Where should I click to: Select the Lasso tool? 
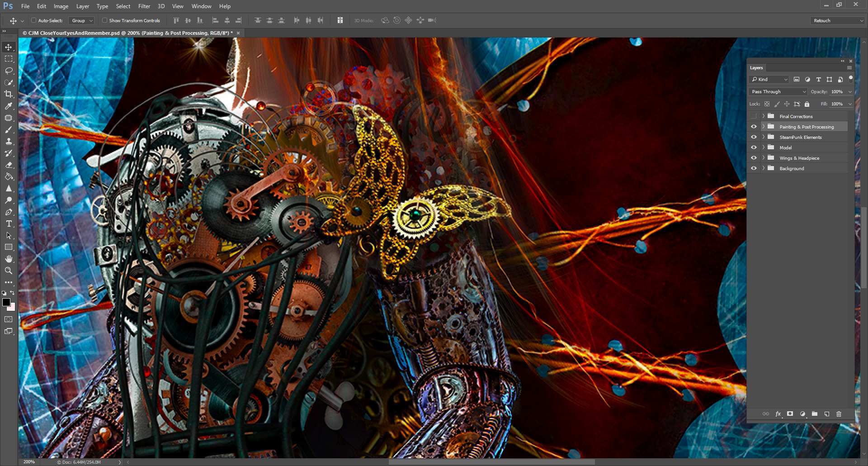tap(9, 71)
